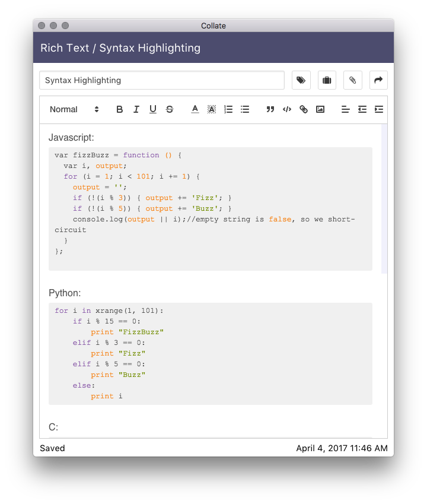Click the 'Saved' status text
This screenshot has width=427, height=504.
click(52, 448)
